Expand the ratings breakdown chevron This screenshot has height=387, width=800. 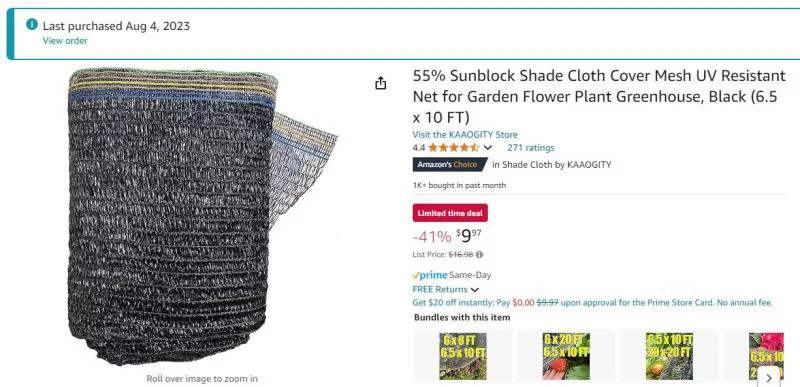[488, 148]
